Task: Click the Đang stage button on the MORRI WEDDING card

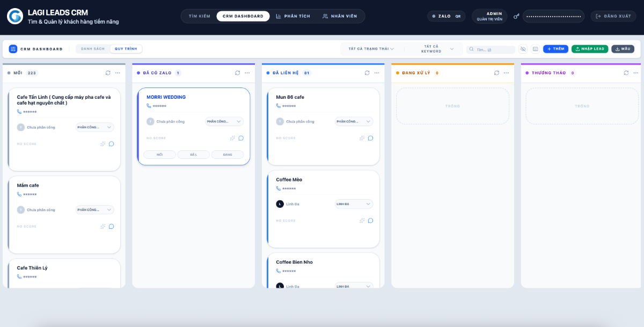Action: pos(228,155)
